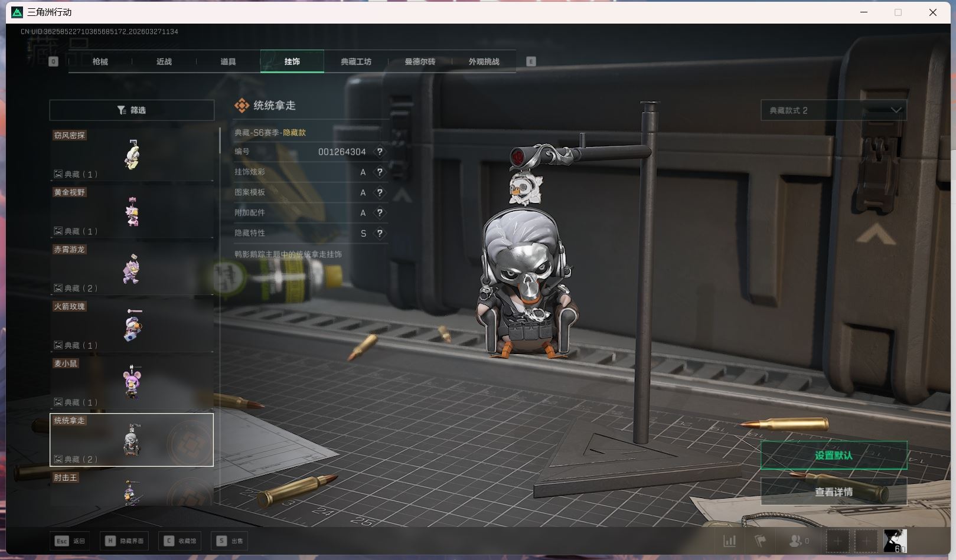Select the 曼德尔砖 tab
Image resolution: width=956 pixels, height=560 pixels.
420,61
